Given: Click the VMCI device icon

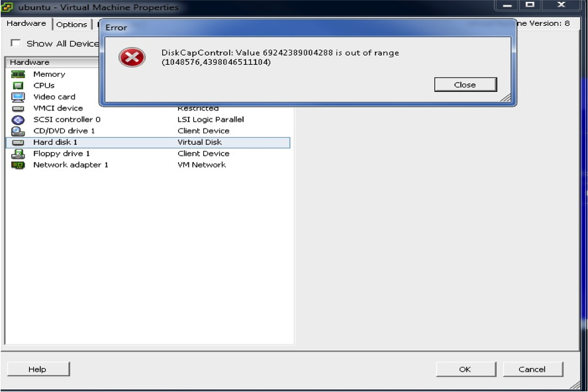Looking at the screenshot, I should (18, 108).
